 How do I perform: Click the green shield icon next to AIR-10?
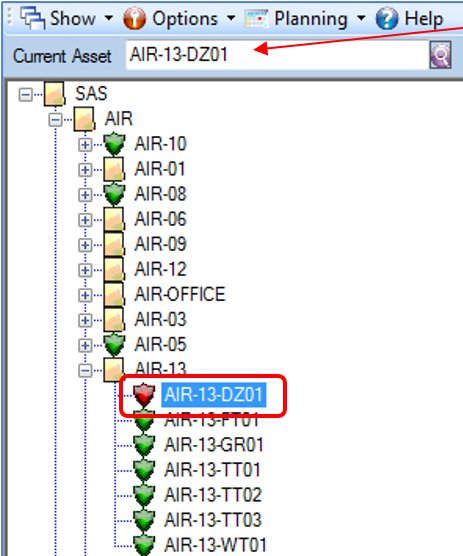coord(114,144)
